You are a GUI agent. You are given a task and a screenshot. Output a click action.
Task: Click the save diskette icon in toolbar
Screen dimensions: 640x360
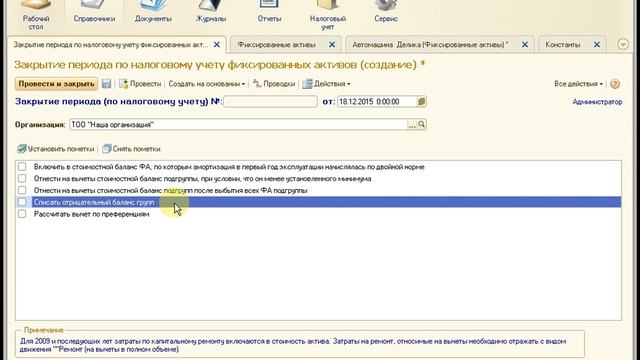(x=107, y=84)
